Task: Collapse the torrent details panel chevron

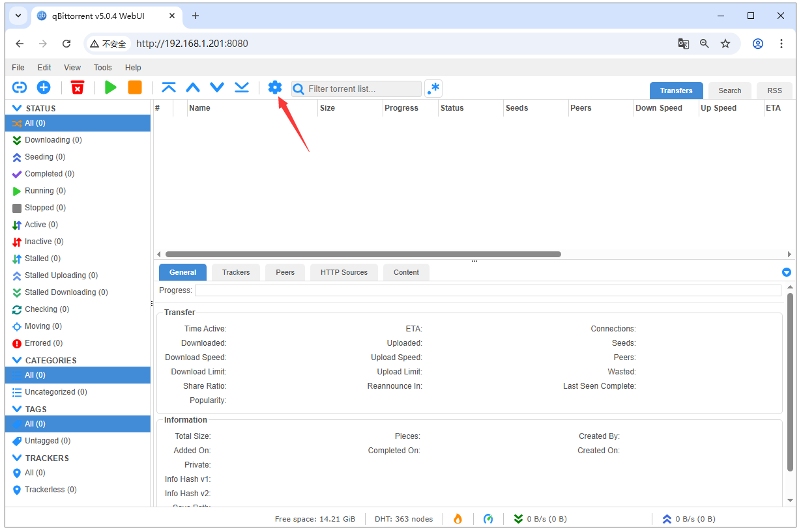Action: coord(786,272)
